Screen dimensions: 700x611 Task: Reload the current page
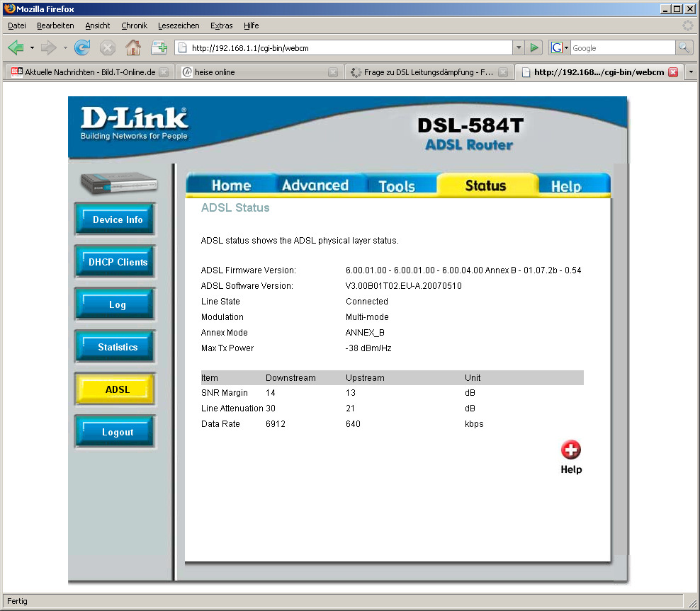pos(82,47)
